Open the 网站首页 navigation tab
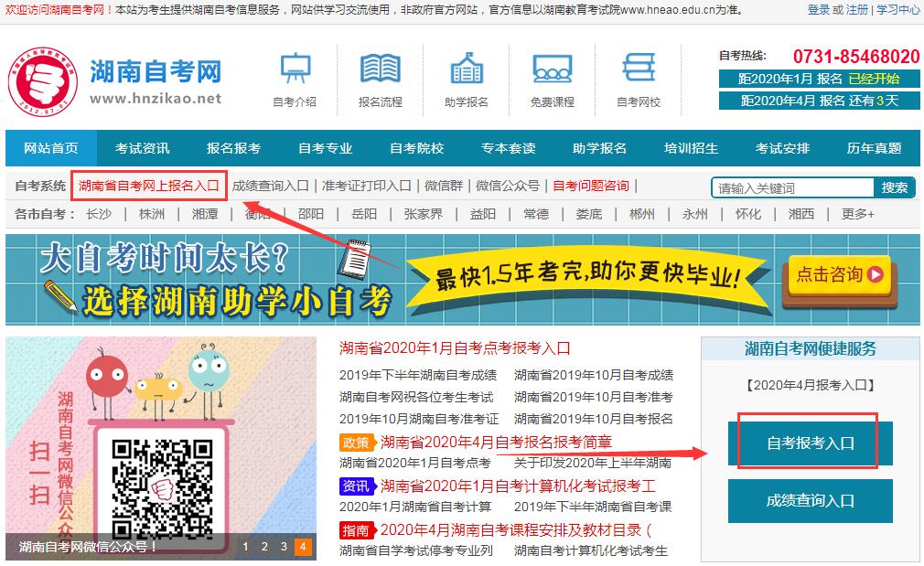Viewport: 924px width, 566px height. click(51, 148)
